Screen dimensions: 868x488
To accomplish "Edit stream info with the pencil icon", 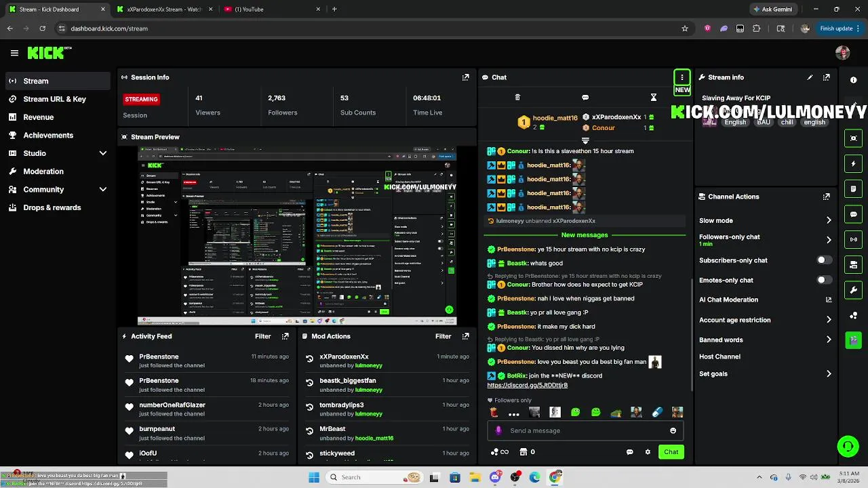I will [810, 77].
